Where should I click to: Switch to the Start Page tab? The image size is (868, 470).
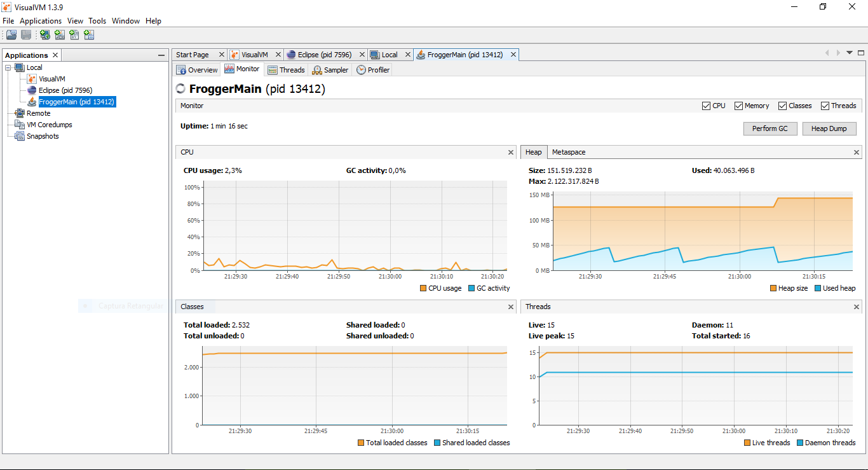pyautogui.click(x=193, y=55)
